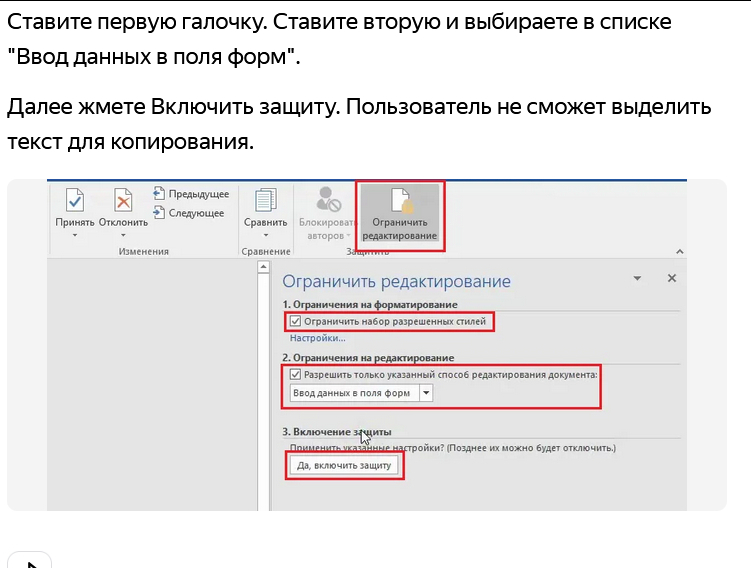Expand the Принять dropdown arrow
Image resolution: width=751 pixels, height=568 pixels.
(x=75, y=235)
